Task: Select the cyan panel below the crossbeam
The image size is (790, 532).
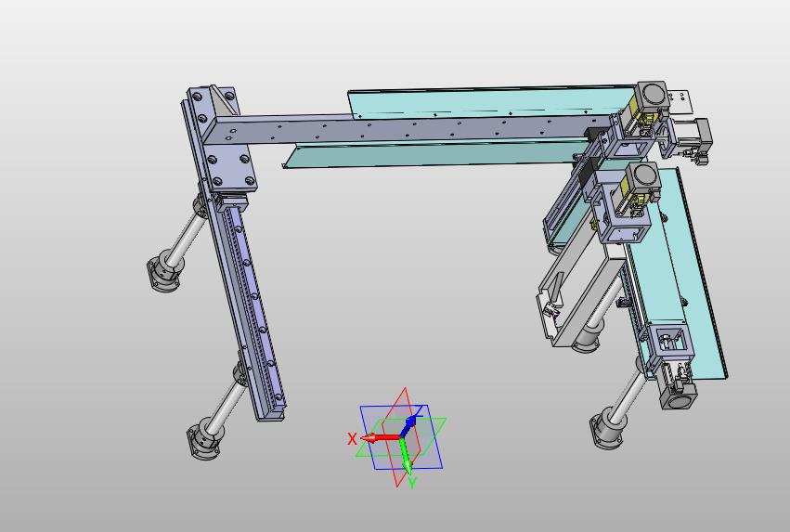Action: [434, 154]
